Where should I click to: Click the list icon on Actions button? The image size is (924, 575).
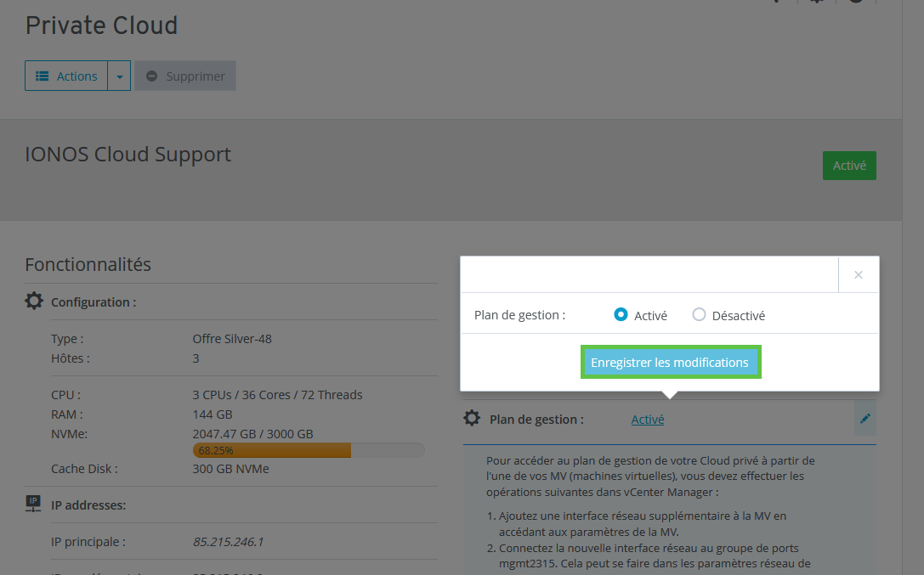click(43, 76)
